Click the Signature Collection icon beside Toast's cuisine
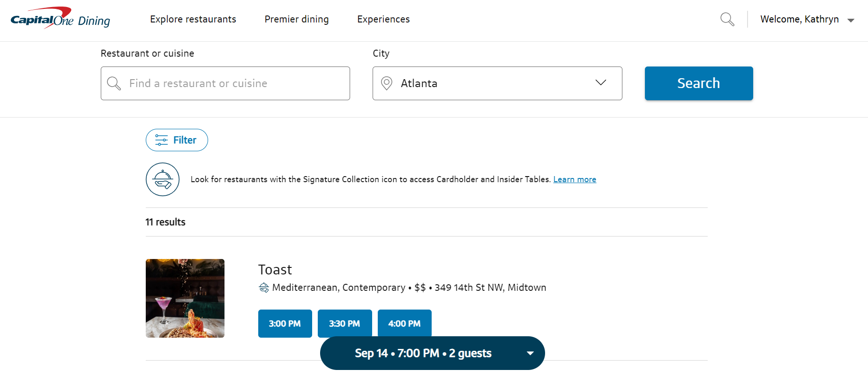Image resolution: width=868 pixels, height=377 pixels. (264, 288)
